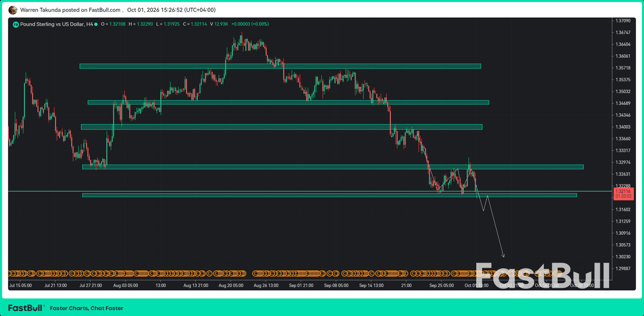Click price axis label 1.33317
644x316 pixels.
pyautogui.click(x=623, y=150)
